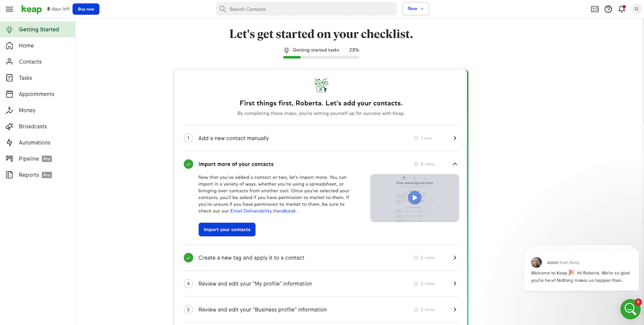Screen dimensions: 644x325
Task: Collapse the Import more of your contacts section
Action: [455, 164]
